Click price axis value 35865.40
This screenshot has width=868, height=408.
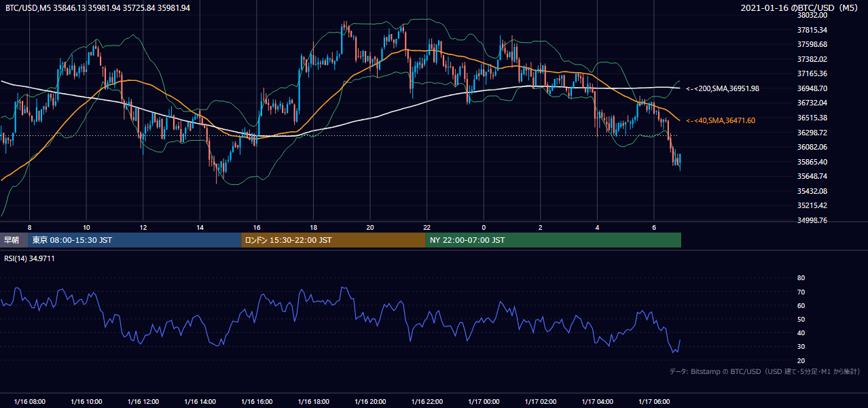pyautogui.click(x=812, y=162)
